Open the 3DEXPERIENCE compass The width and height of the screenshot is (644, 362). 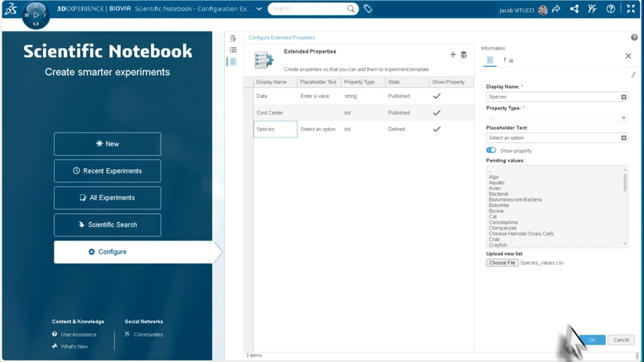[36, 15]
